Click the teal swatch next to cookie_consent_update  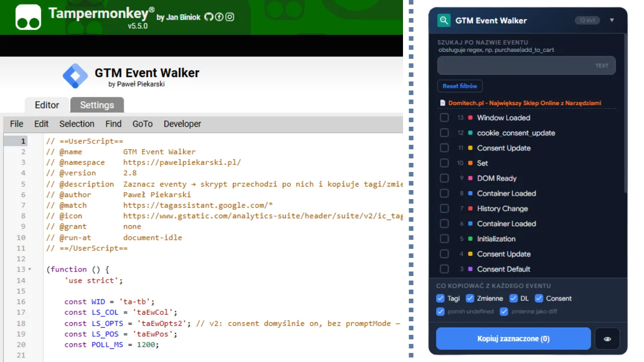point(470,133)
